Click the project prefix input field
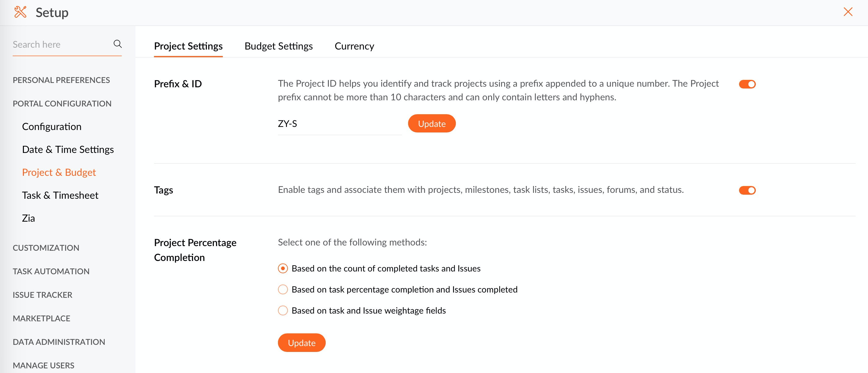The height and width of the screenshot is (373, 868). coord(339,124)
